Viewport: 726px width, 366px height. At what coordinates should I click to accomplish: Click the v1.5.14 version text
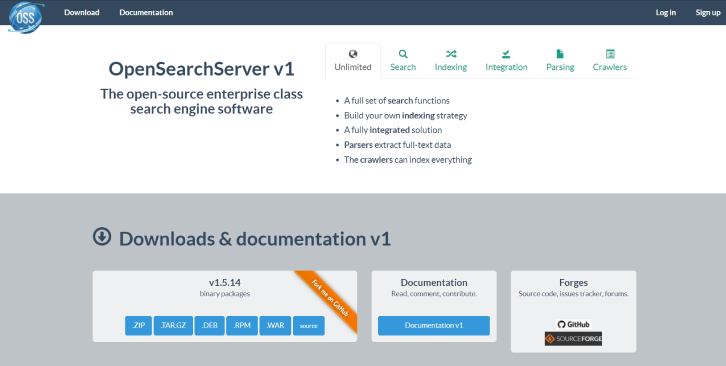(225, 283)
